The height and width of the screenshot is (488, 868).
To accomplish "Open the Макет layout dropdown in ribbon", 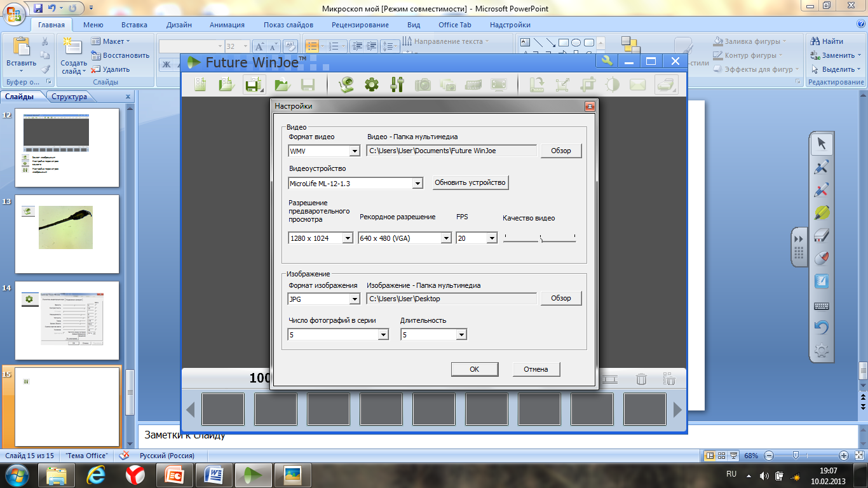I will click(x=110, y=41).
